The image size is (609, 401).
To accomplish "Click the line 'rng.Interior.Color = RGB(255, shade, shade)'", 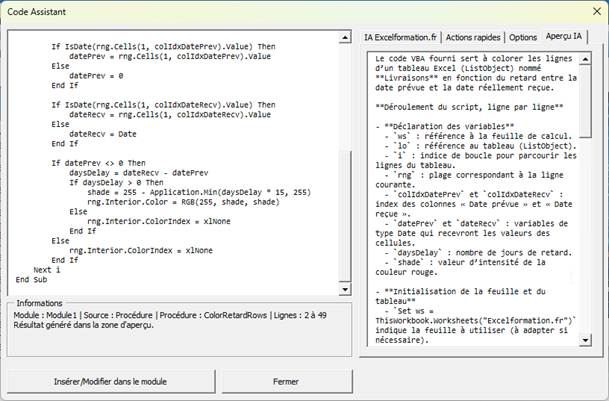I will coord(183,202).
